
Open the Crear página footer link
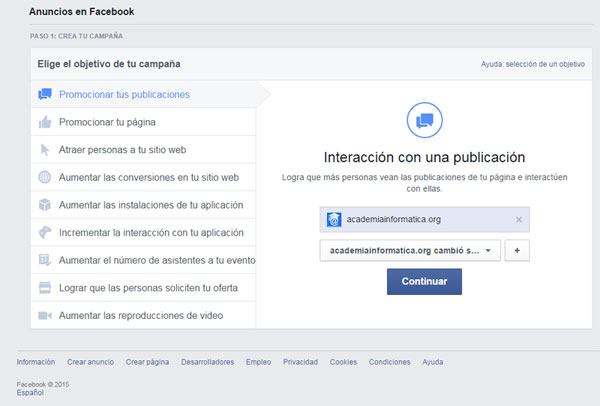click(x=147, y=362)
